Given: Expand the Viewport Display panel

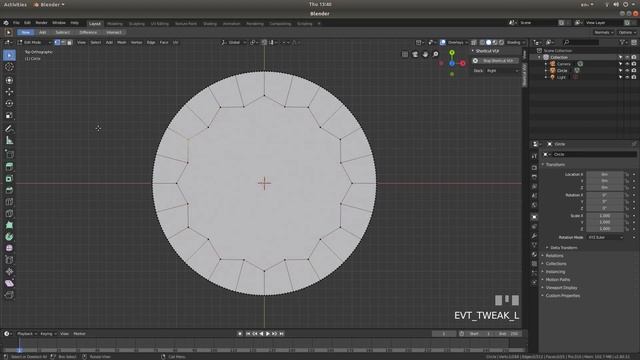Looking at the screenshot, I should click(x=561, y=288).
